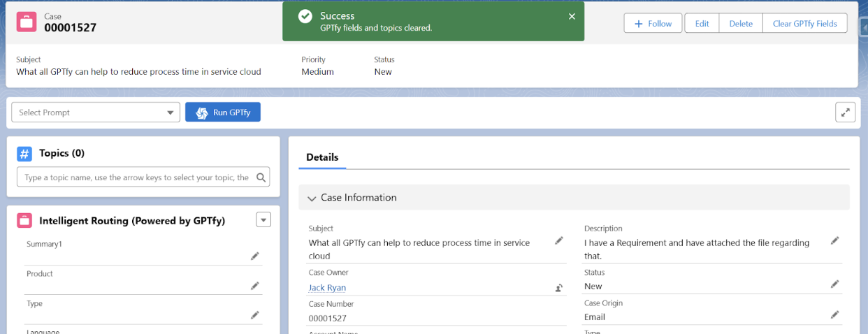The height and width of the screenshot is (334, 868).
Task: Delete the case using Delete button
Action: (741, 24)
